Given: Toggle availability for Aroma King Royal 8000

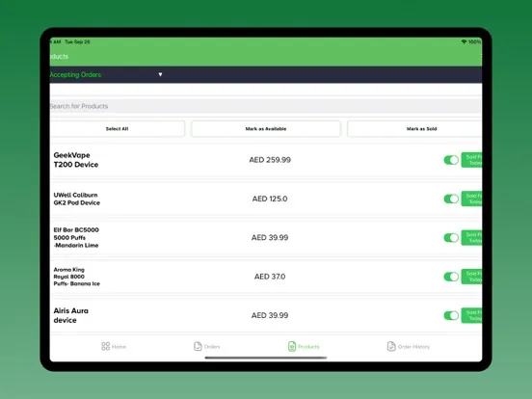Looking at the screenshot, I should tap(451, 277).
